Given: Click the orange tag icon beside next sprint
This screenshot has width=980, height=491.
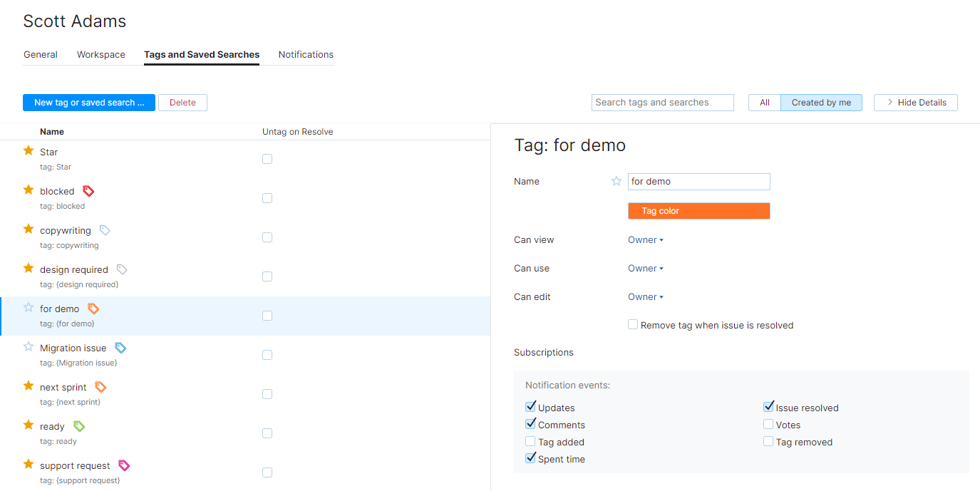Looking at the screenshot, I should click(x=100, y=387).
